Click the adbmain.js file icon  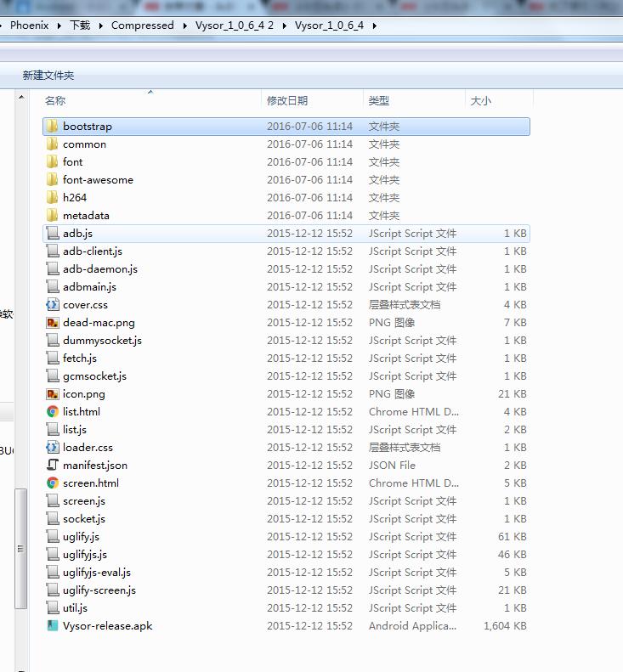pyautogui.click(x=53, y=286)
